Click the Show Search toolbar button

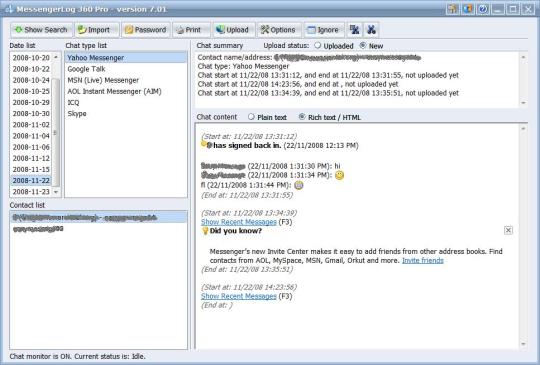[41, 30]
